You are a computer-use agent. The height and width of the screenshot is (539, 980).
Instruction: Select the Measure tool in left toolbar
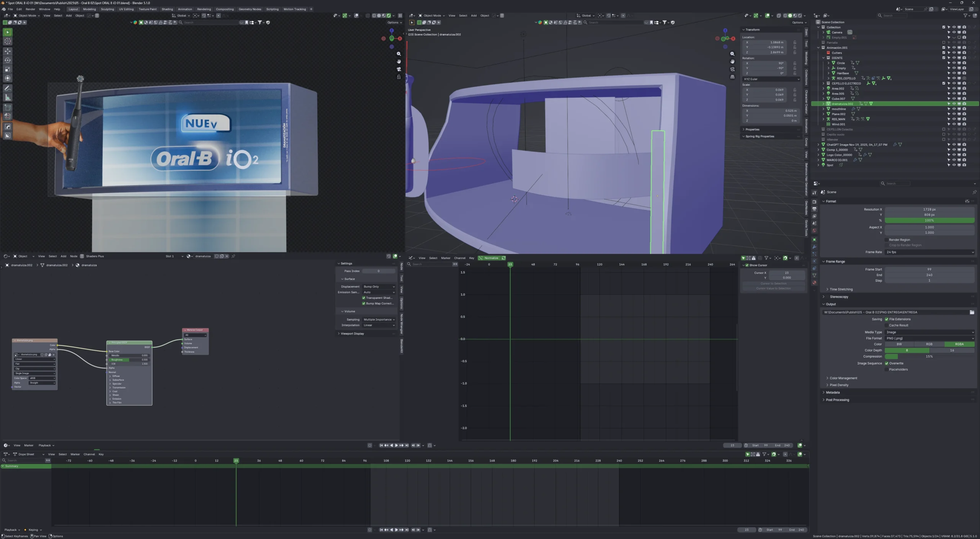pos(8,98)
